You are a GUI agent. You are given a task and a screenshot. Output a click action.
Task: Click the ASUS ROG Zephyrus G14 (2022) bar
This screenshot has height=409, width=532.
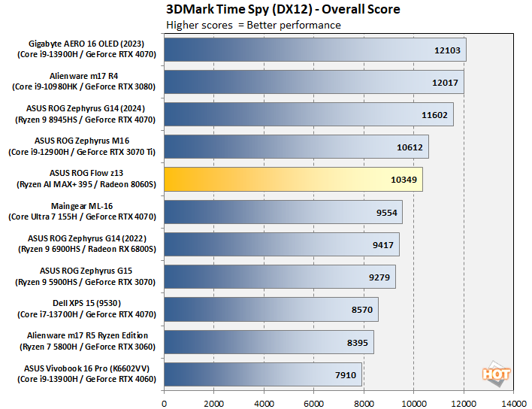pos(281,244)
